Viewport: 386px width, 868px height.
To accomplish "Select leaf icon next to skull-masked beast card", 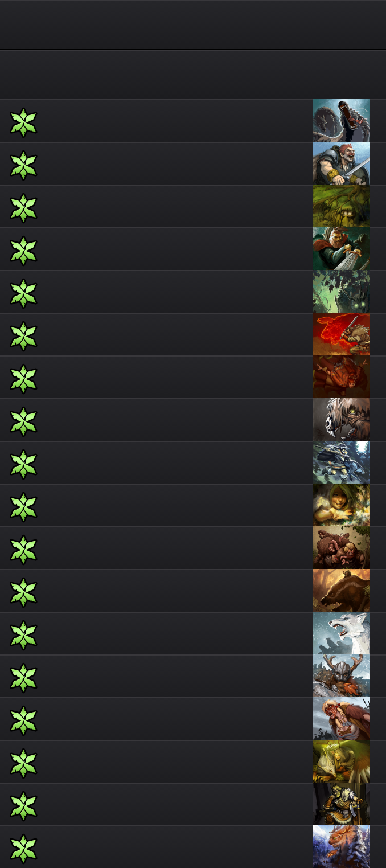I will [23, 422].
